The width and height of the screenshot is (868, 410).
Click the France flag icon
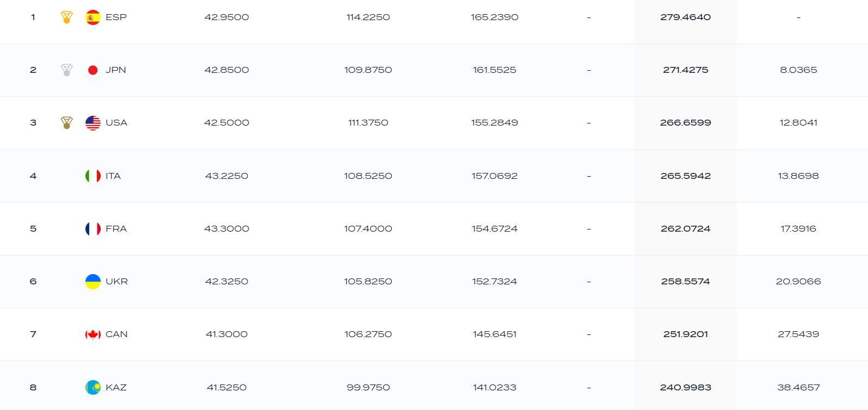pos(93,229)
